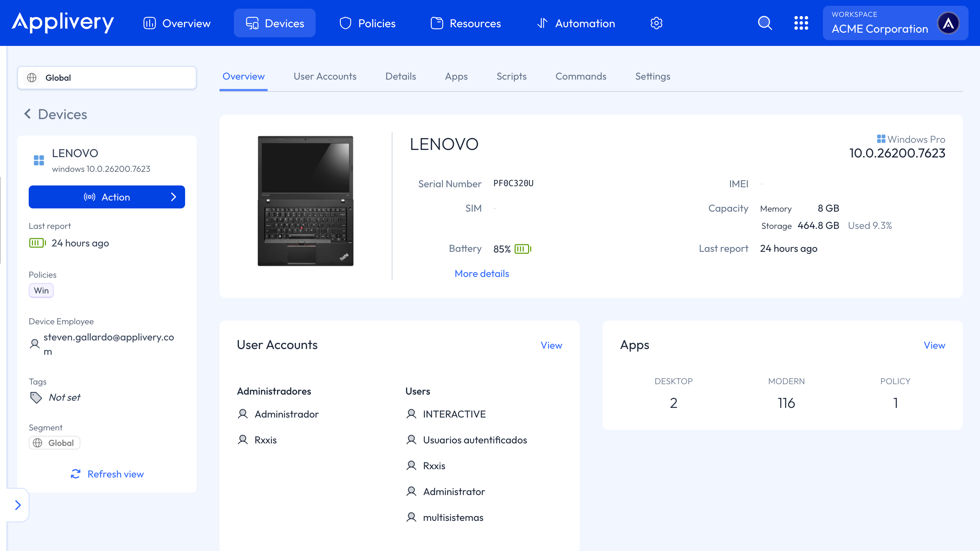
Task: Click the Policies shield icon
Action: pyautogui.click(x=345, y=23)
